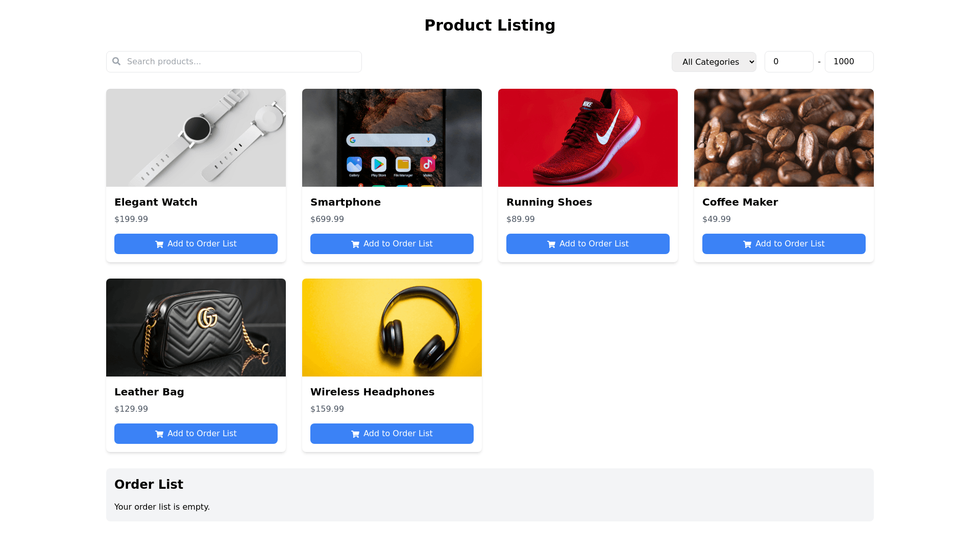Click the yellow headphones product image

click(392, 328)
